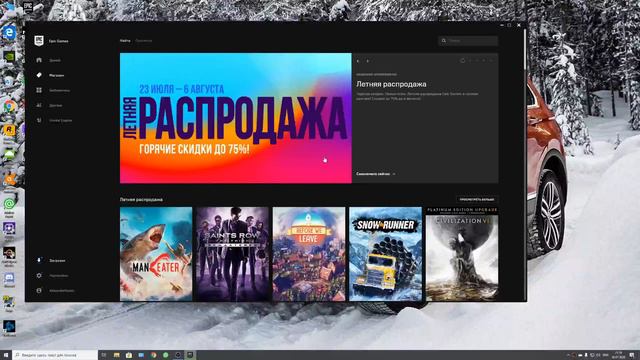The width and height of the screenshot is (640, 360).
Task: Select the Google Chrome desktop shortcut
Action: point(9,106)
